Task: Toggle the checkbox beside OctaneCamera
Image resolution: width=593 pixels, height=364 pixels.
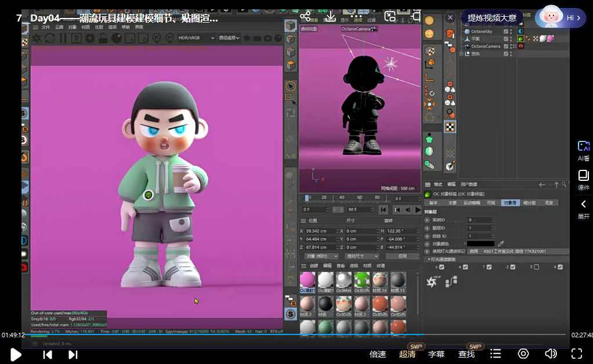Action: pos(507,46)
